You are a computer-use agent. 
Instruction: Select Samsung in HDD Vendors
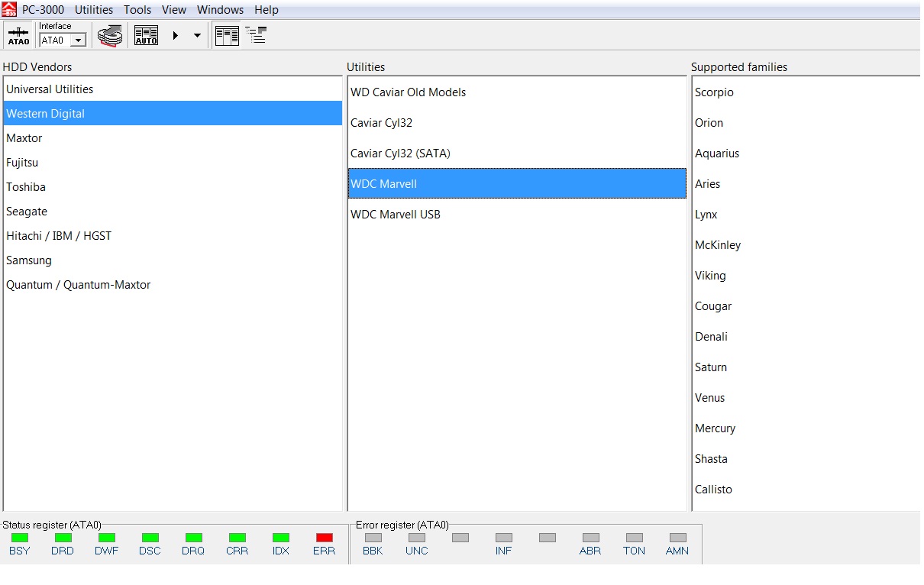tap(173, 260)
